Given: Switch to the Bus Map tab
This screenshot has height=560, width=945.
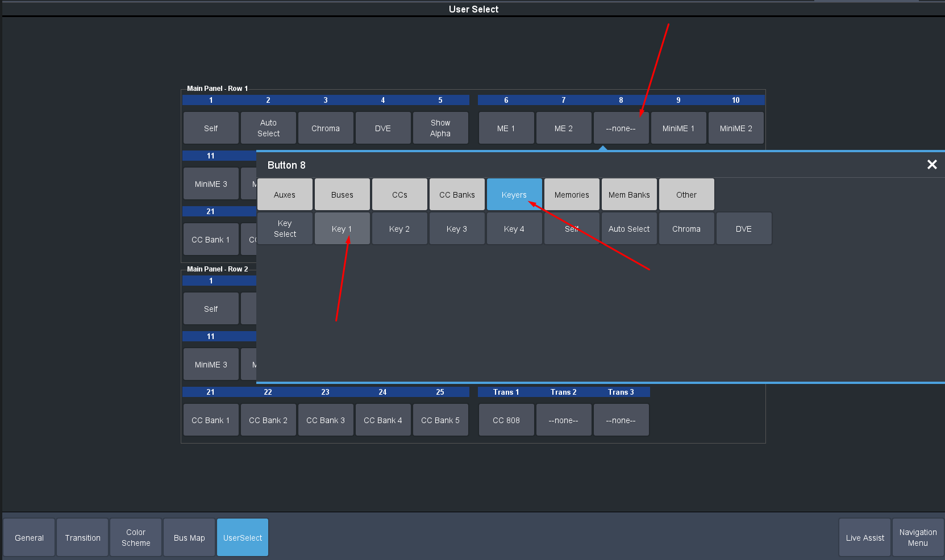Looking at the screenshot, I should [189, 538].
